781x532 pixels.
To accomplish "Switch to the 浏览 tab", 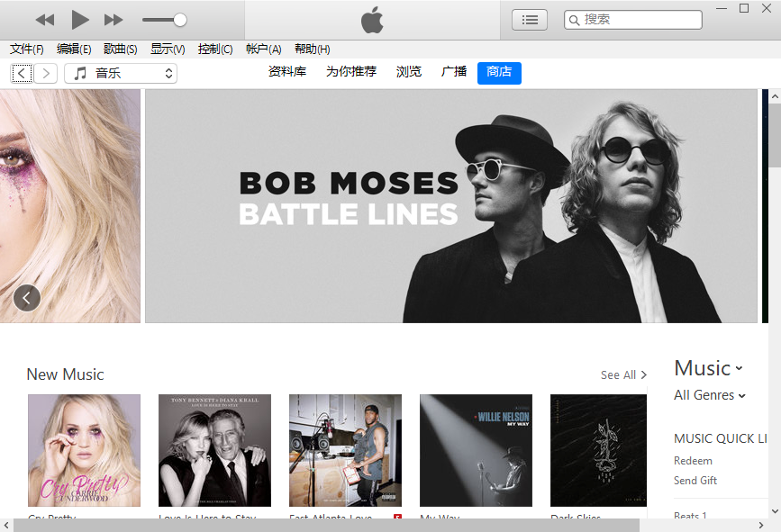I will point(408,72).
